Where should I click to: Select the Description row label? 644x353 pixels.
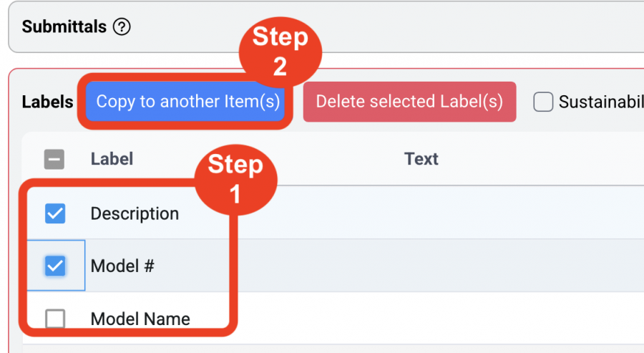(x=135, y=213)
